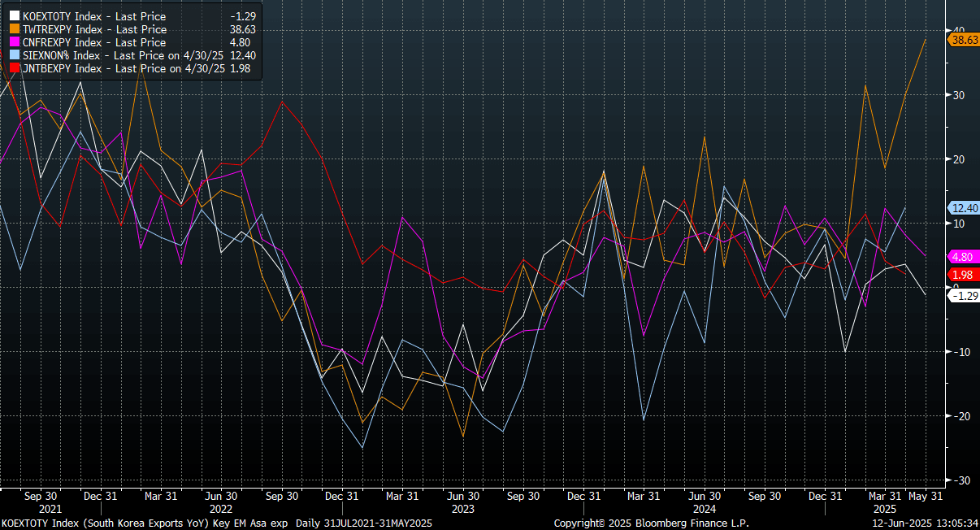Click the May 31 date on x-axis
The image size is (980, 530).
point(926,496)
